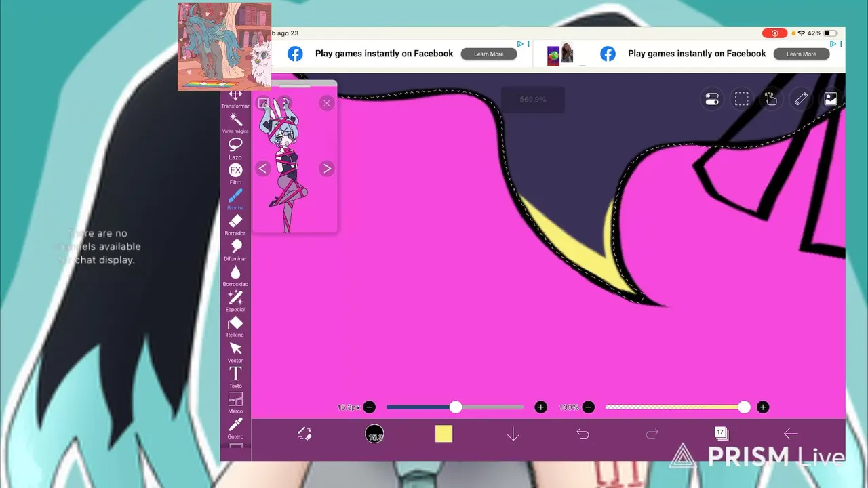Click the 100% opacity value
This screenshot has height=488, width=868.
(568, 407)
